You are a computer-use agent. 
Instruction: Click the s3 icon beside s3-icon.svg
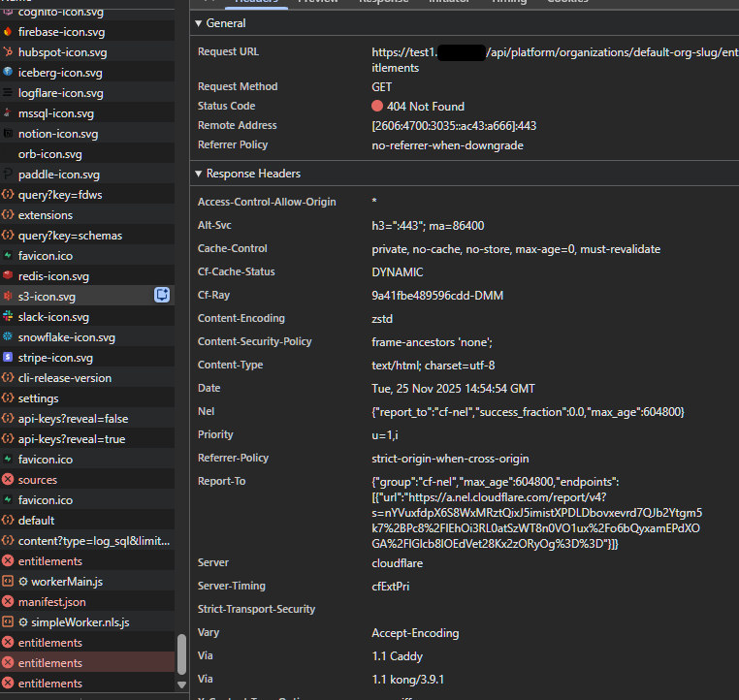[8, 296]
